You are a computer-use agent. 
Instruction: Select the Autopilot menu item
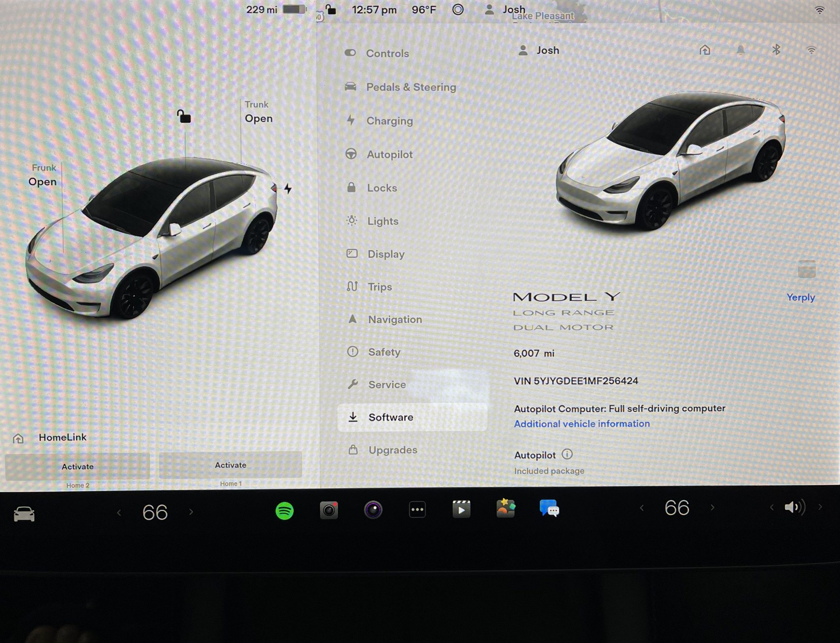coord(389,155)
